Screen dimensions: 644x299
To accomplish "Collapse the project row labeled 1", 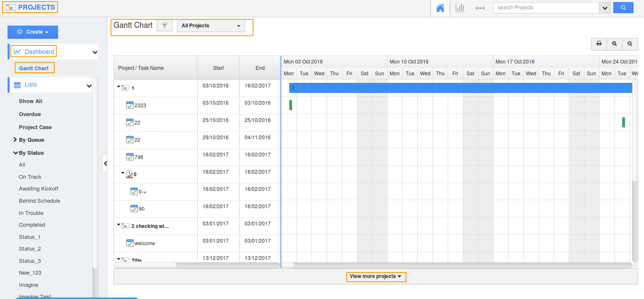I will pos(118,86).
